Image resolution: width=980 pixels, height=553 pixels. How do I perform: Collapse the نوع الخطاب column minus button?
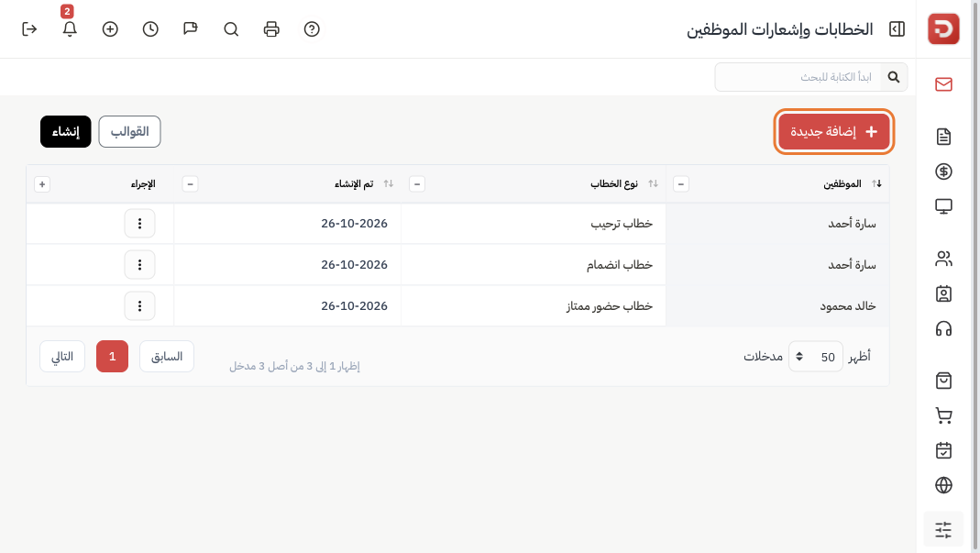(x=417, y=184)
